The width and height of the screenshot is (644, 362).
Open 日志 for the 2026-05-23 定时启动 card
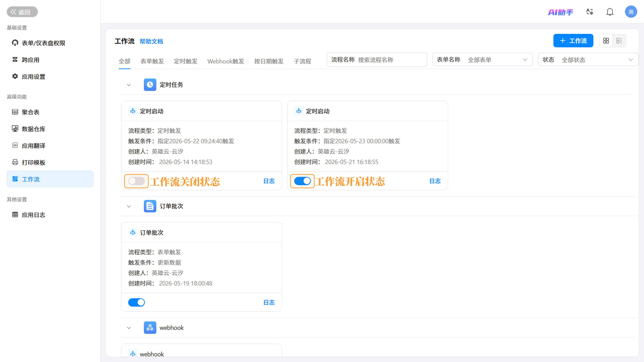[435, 181]
